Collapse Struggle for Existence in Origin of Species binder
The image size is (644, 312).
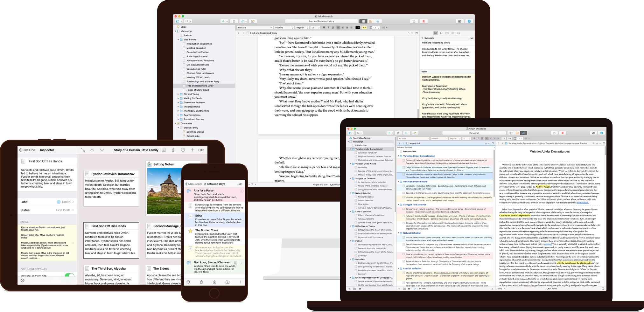point(351,178)
